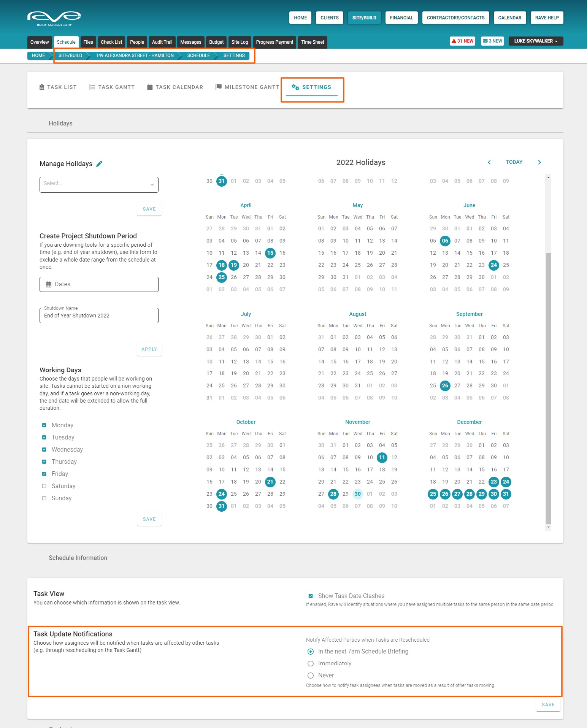
Task: Open Milestone Gantt via its flag icon
Action: 219,87
